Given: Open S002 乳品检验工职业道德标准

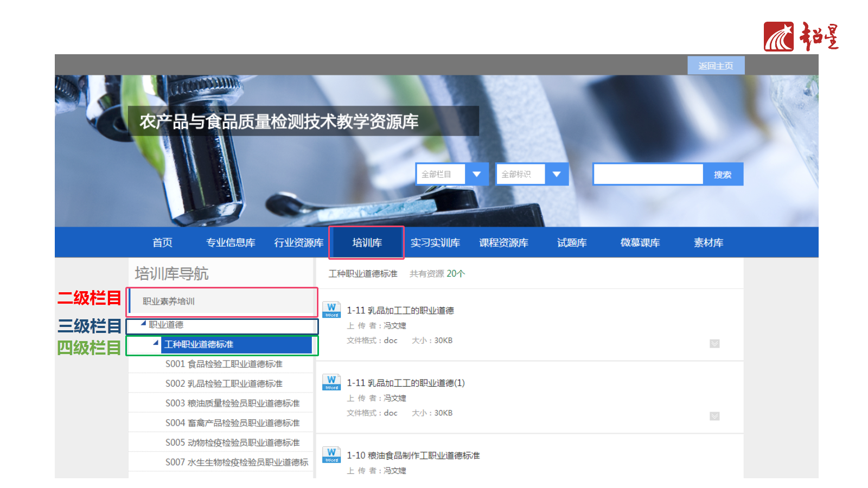Looking at the screenshot, I should pyautogui.click(x=224, y=383).
